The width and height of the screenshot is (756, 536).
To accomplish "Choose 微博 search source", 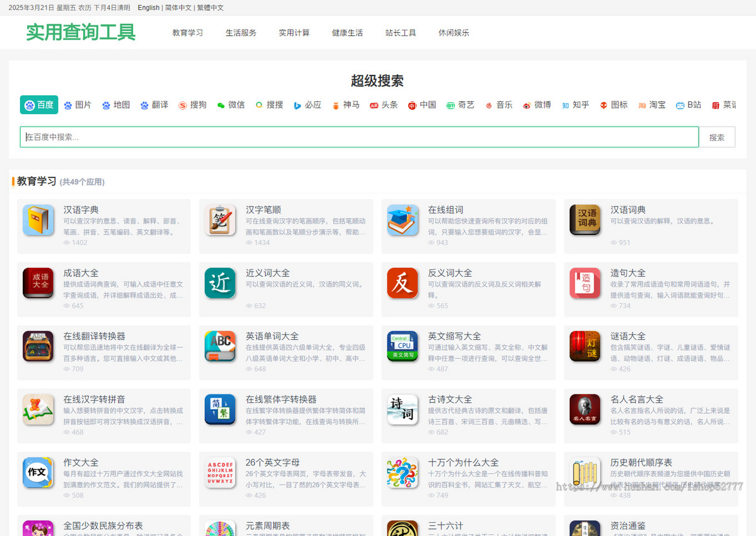I will 537,105.
